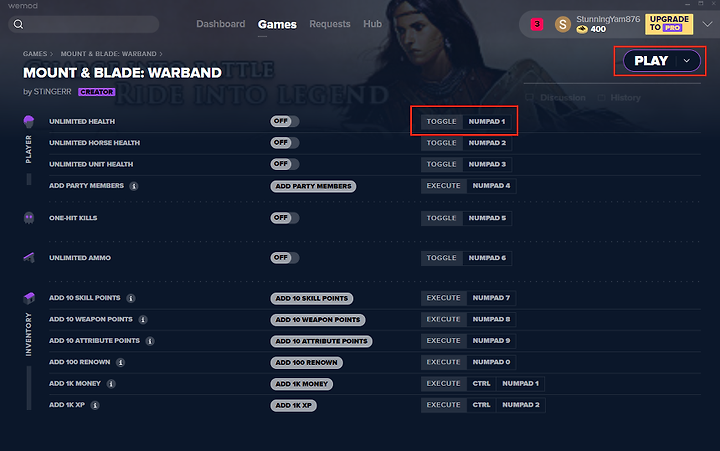
Task: Click the EXECUTE label for Add 100 Renown
Action: pyautogui.click(x=443, y=362)
